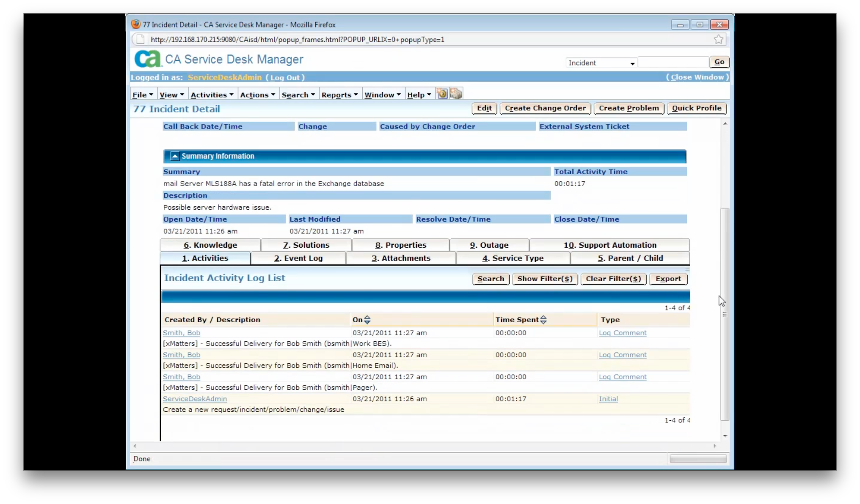
Task: Click the Total Activity Time value 00:01:17
Action: pos(570,184)
